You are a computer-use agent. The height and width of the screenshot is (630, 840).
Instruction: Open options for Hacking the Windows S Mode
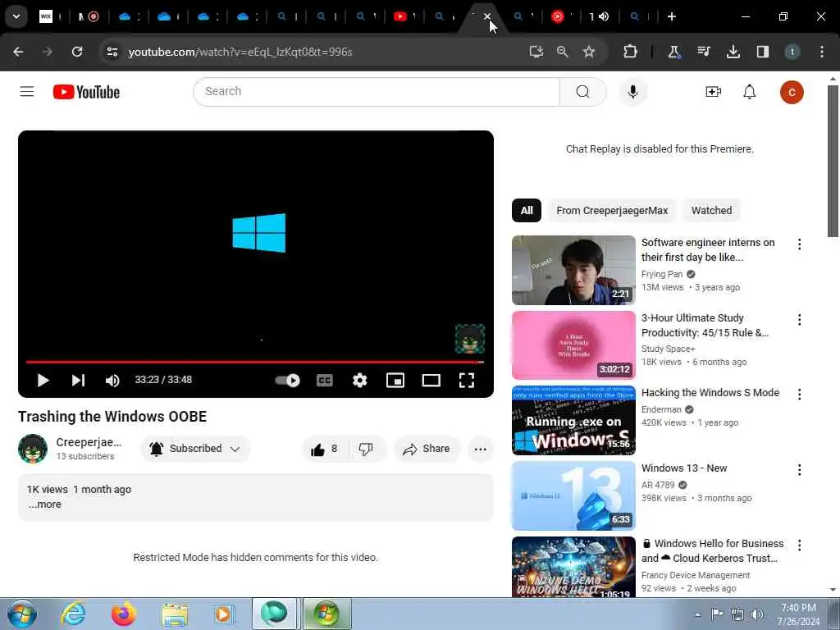pyautogui.click(x=799, y=395)
